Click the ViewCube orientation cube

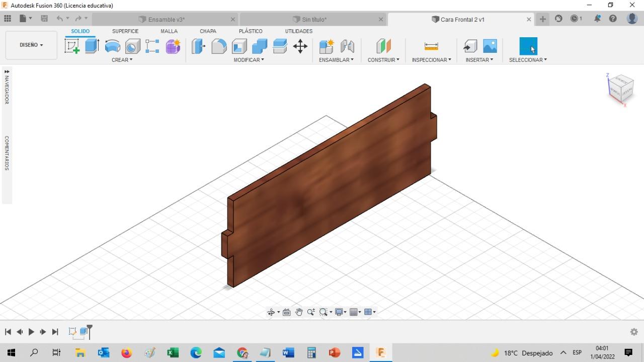click(621, 88)
